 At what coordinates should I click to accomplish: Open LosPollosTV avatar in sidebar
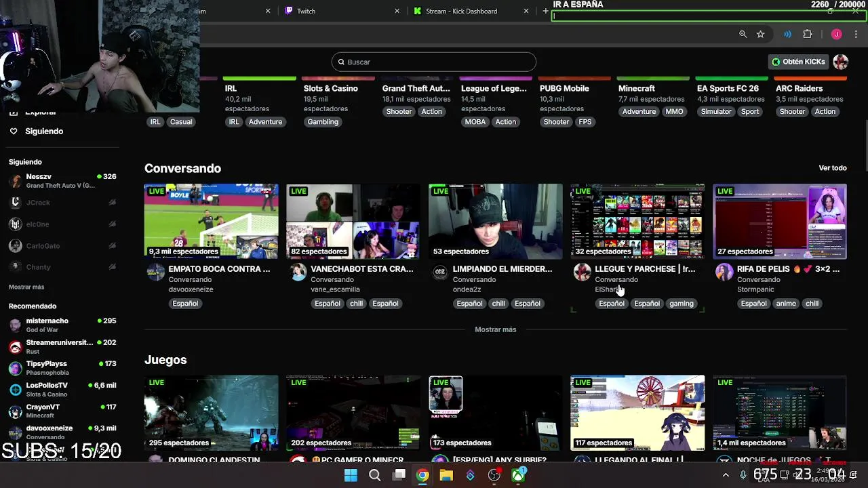pyautogui.click(x=16, y=390)
